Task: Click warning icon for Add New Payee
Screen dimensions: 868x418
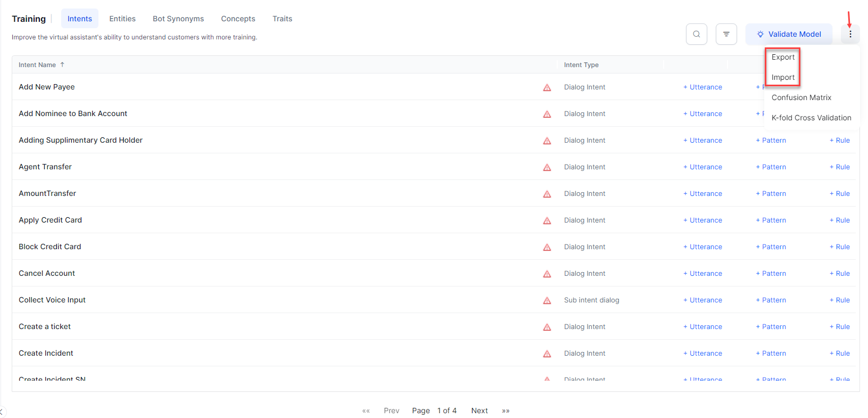Action: pyautogui.click(x=547, y=88)
